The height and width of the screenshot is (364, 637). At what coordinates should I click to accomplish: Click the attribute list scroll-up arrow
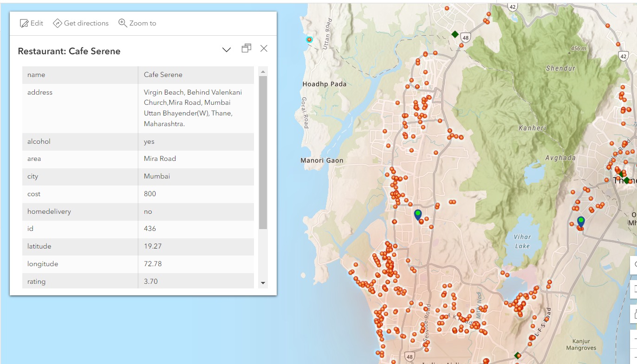263,72
